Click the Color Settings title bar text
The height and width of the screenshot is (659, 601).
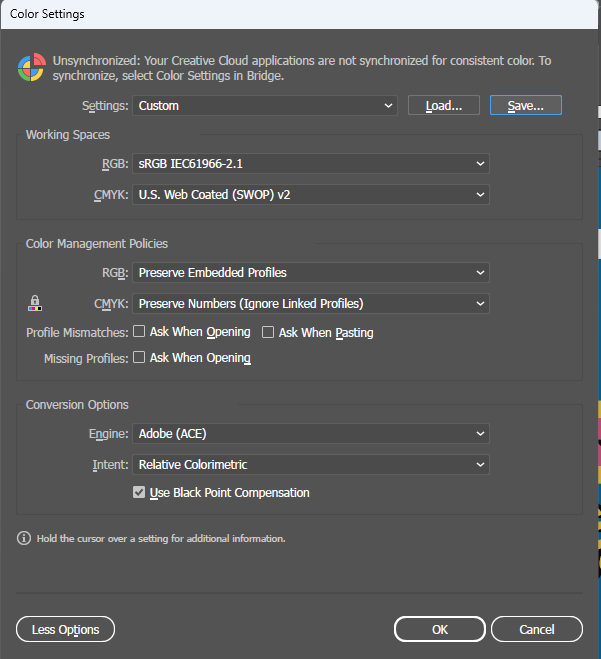pos(47,14)
